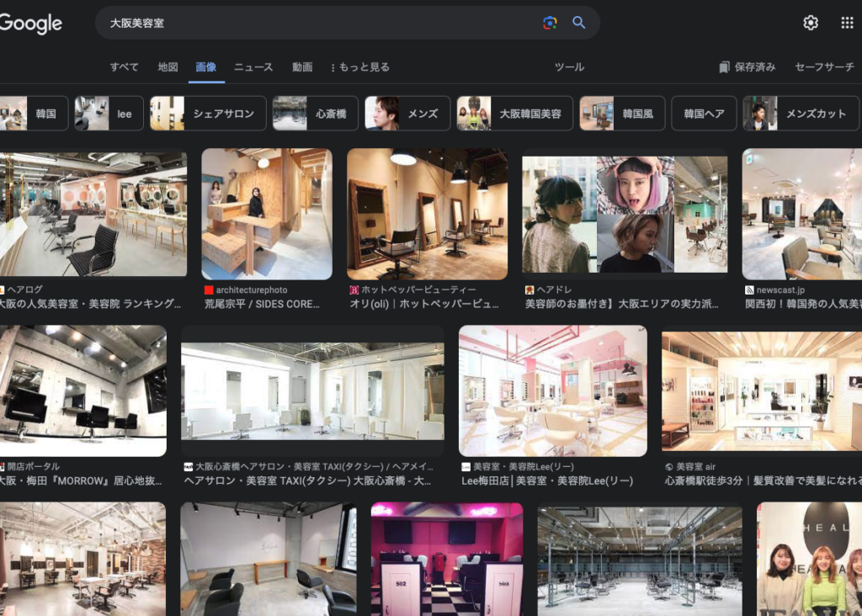Open the ツール filter options

click(569, 67)
